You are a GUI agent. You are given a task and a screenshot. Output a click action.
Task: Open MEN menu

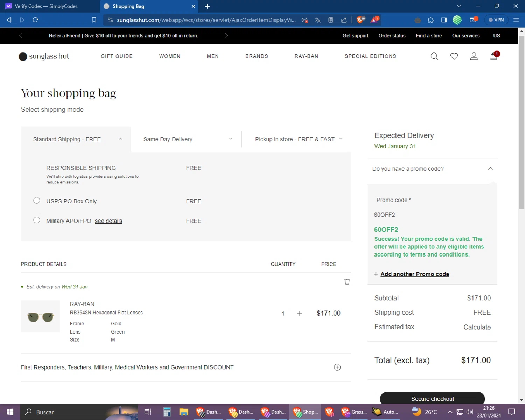(213, 56)
